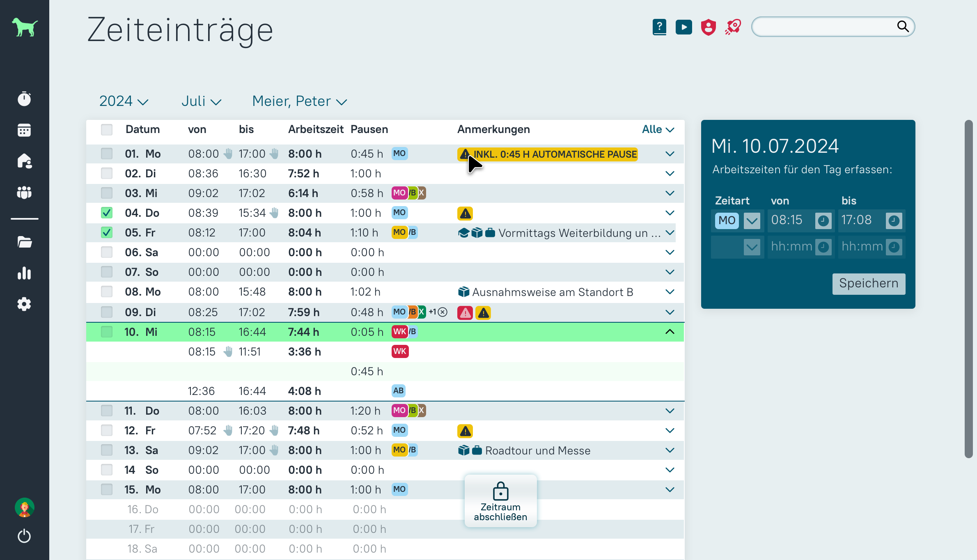Toggle the select-all checkbox in header
This screenshot has width=977, height=560.
click(x=107, y=129)
